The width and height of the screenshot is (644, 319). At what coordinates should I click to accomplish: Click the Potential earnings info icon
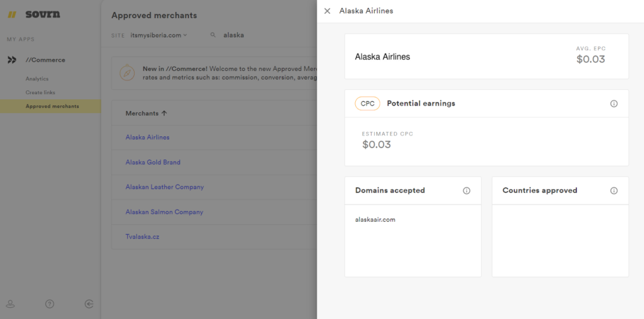click(614, 104)
